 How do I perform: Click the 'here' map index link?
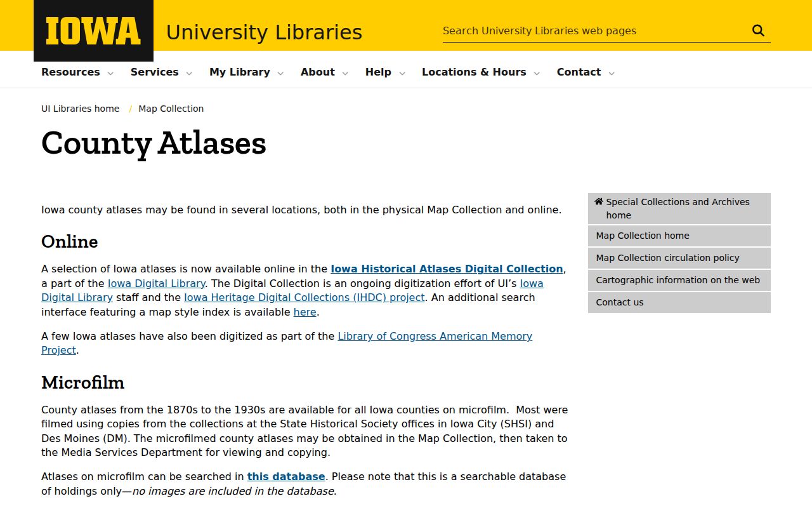coord(304,312)
